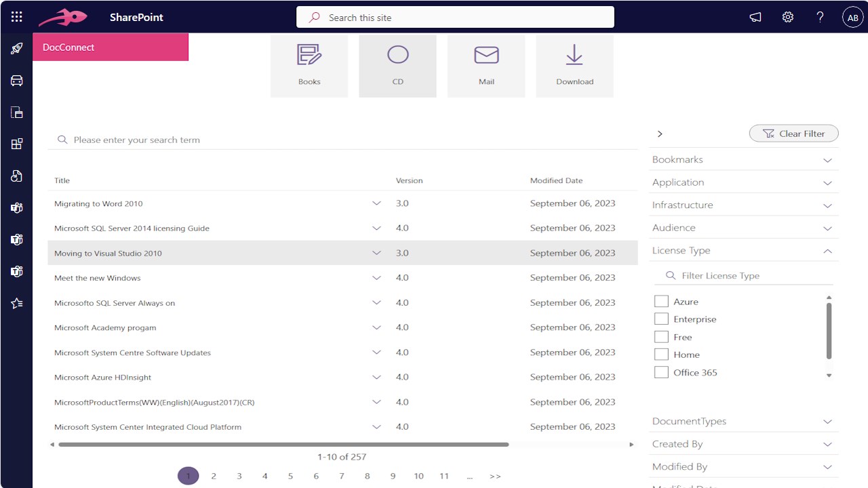This screenshot has width=868, height=488.
Task: Sort by the Modified Date column header
Action: click(x=556, y=180)
